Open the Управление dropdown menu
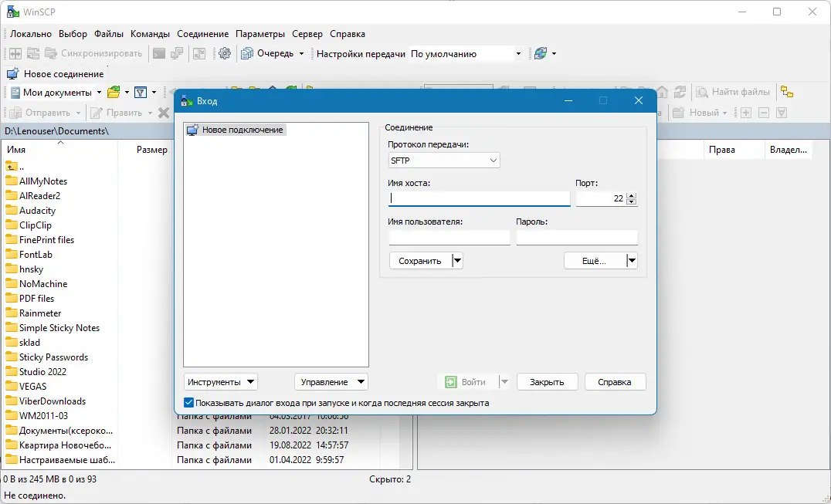 (x=331, y=381)
